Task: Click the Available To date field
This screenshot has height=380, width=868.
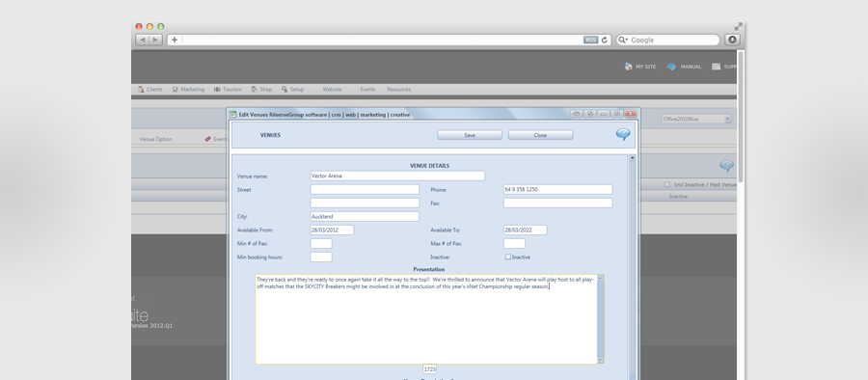Action: point(525,230)
